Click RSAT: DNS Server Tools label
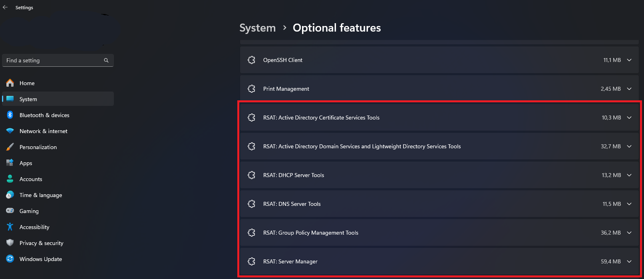644x279 pixels. point(292,204)
